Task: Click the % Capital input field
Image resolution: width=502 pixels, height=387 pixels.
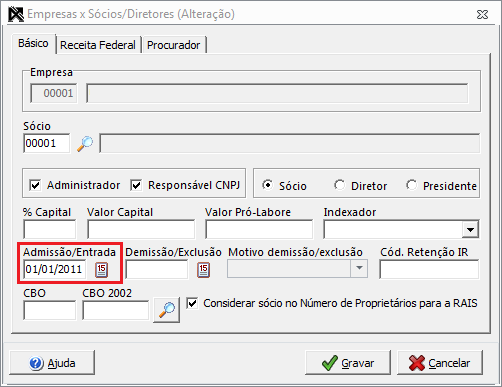Action: [x=49, y=229]
